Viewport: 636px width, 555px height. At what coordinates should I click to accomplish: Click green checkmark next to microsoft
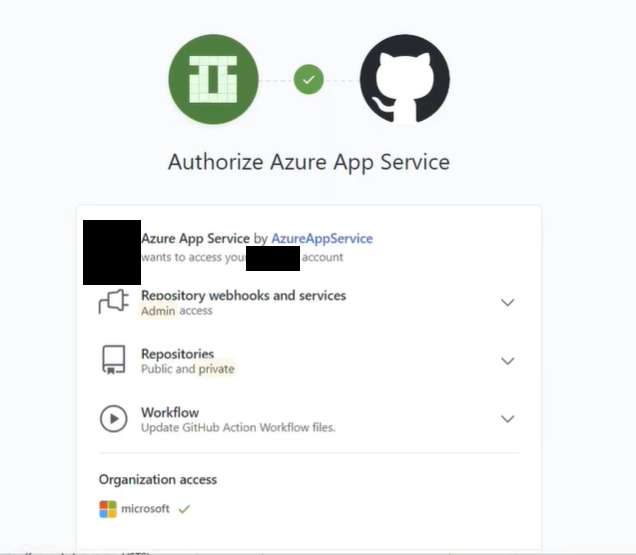tap(184, 509)
